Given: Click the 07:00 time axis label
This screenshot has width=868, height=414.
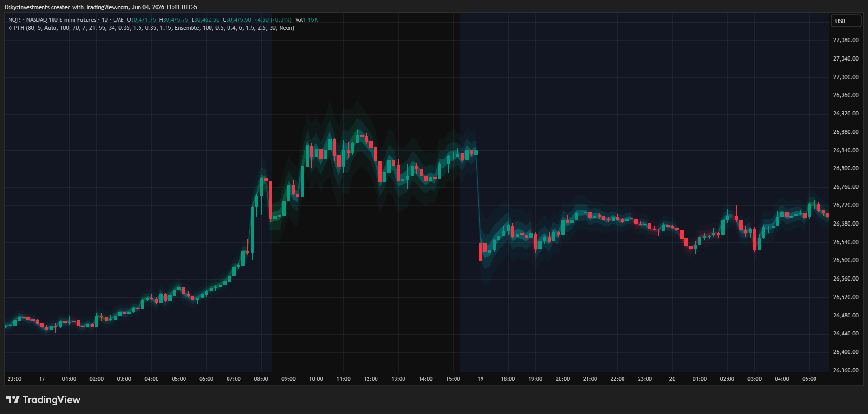Looking at the screenshot, I should (234, 379).
